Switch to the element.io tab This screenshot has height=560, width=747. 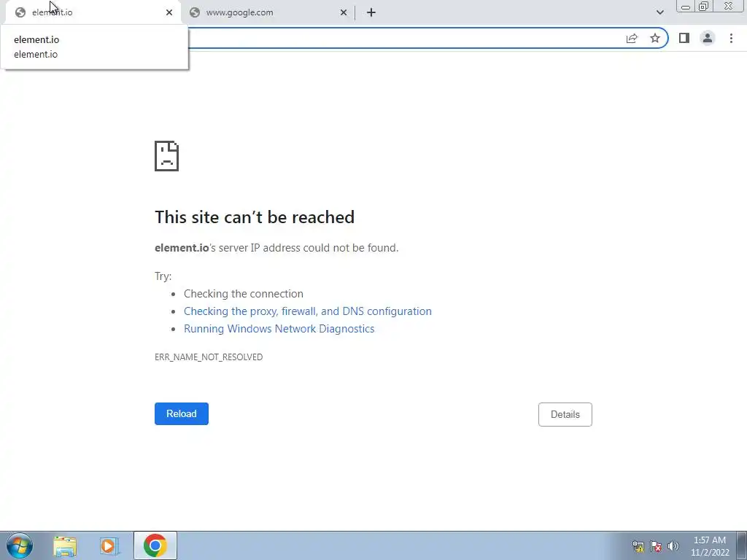point(93,12)
